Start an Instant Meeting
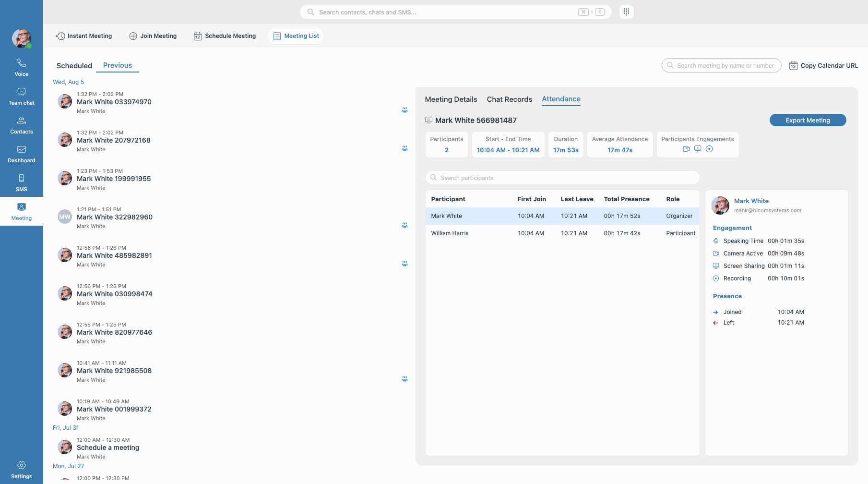Screen dimensions: 868x484 pyautogui.click(x=84, y=36)
